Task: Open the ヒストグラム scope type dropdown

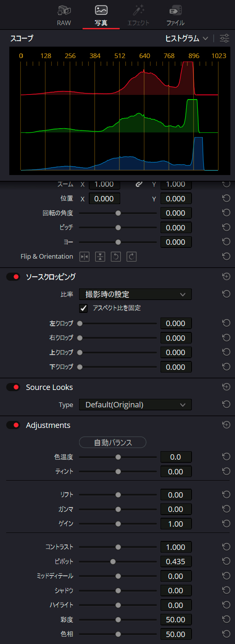Action: (x=187, y=38)
